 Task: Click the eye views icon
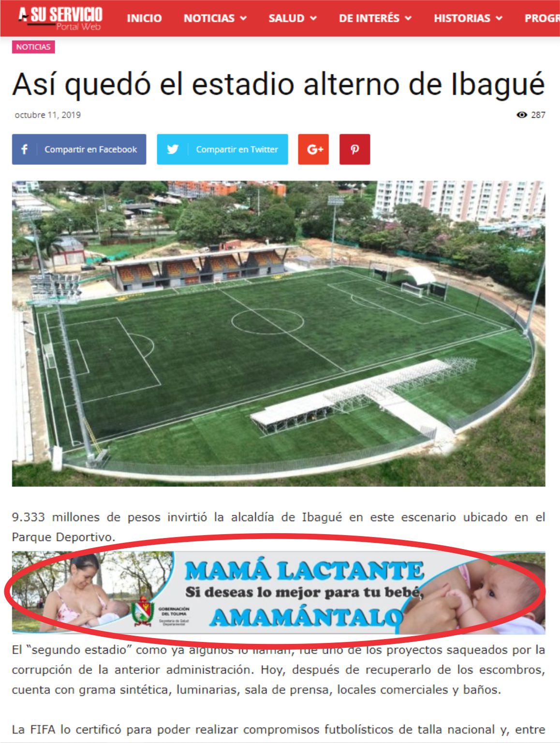[522, 115]
